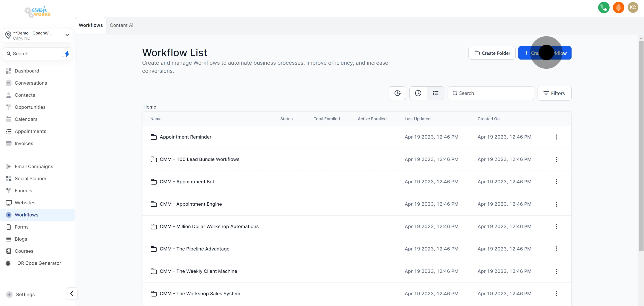Open the CMM - The Pipeline Advantage folder
Viewport: 644px width, 306px height.
click(x=195, y=249)
